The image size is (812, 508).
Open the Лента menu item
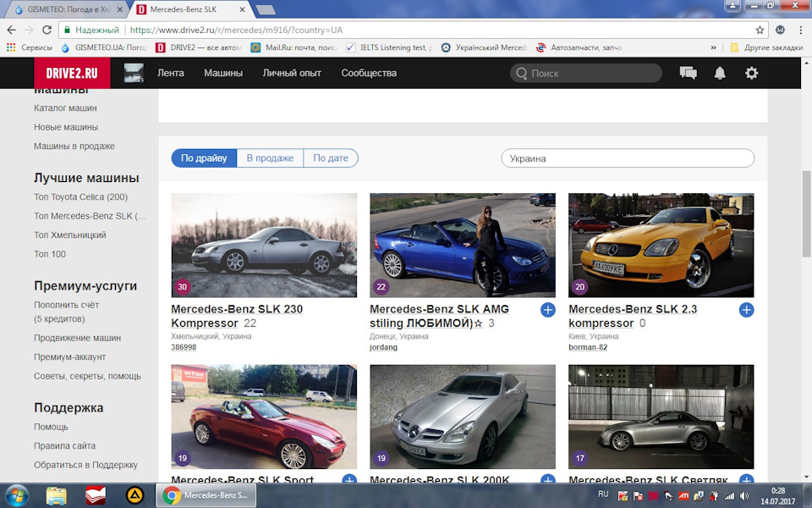[171, 73]
